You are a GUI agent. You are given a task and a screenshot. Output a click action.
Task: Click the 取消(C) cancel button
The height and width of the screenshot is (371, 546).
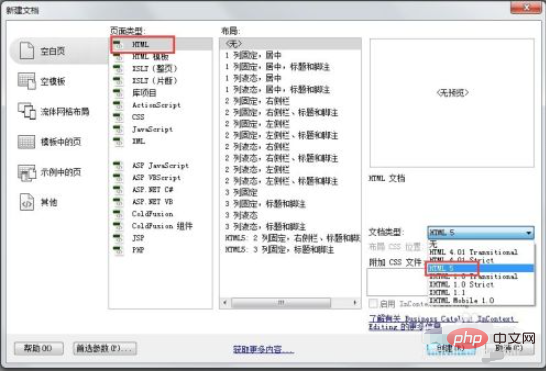[x=509, y=348]
